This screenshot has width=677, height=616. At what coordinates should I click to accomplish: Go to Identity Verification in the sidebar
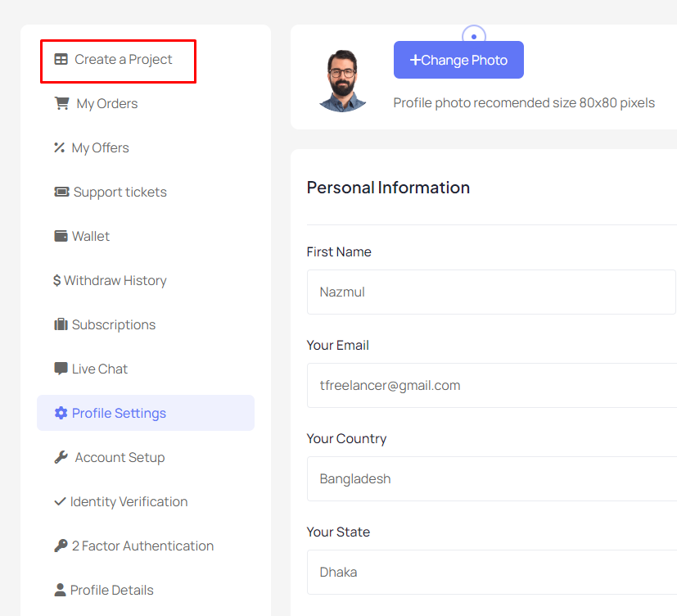(121, 501)
